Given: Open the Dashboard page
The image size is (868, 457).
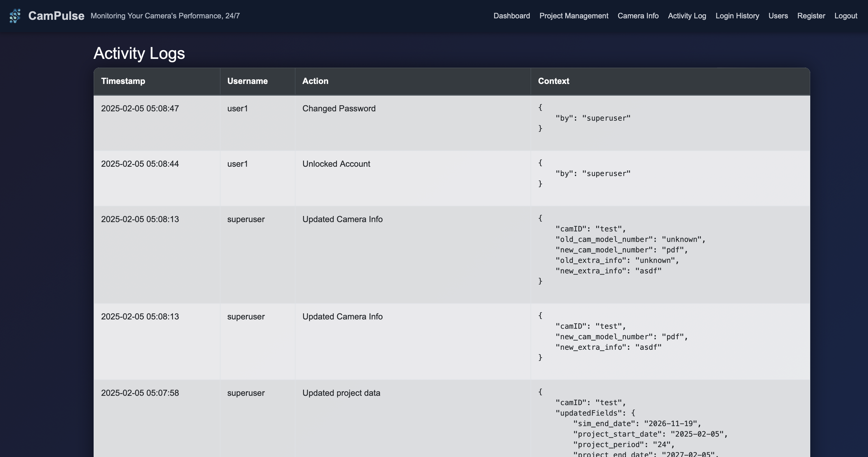Looking at the screenshot, I should click(x=511, y=16).
